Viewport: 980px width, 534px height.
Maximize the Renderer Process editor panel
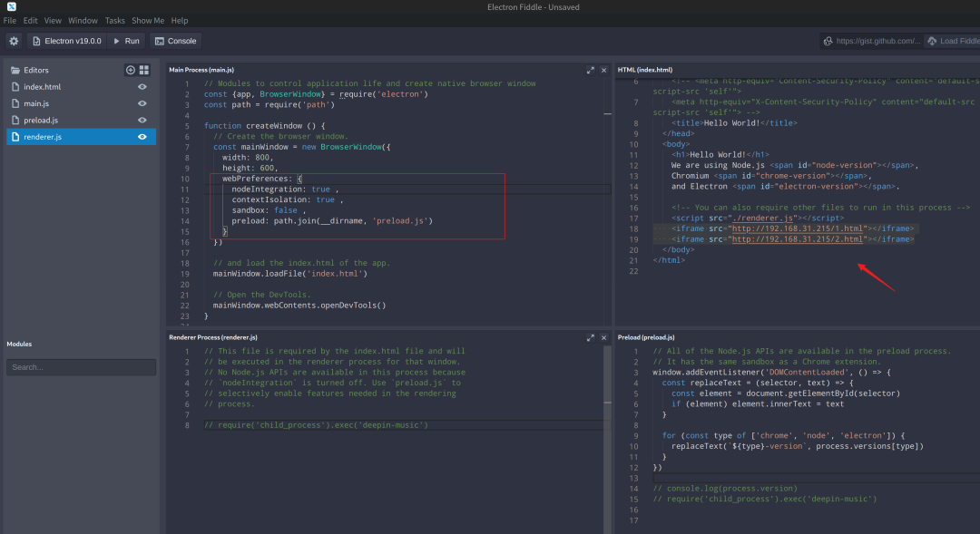click(x=590, y=337)
